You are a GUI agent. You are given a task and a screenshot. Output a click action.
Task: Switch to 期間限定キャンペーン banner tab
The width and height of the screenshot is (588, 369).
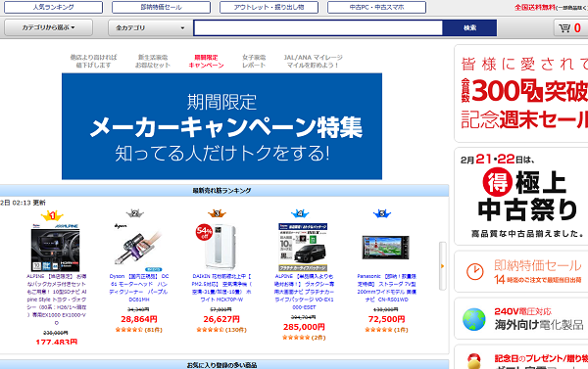(x=206, y=61)
